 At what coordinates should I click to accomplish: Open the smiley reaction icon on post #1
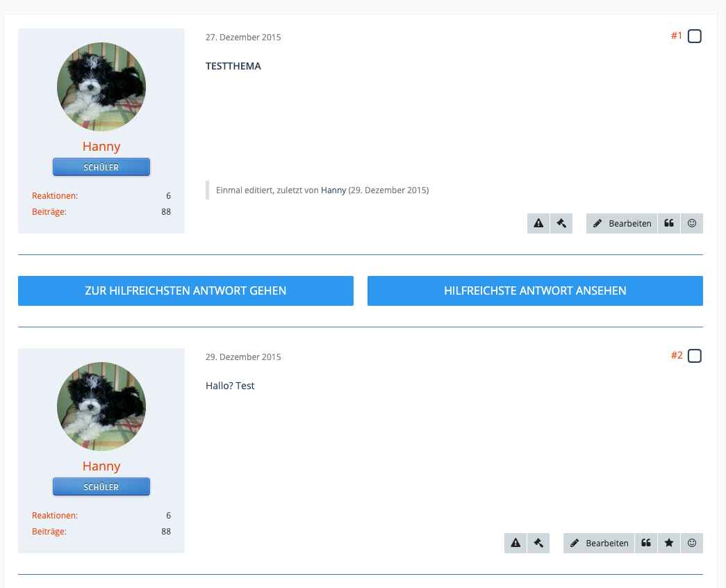pyautogui.click(x=692, y=224)
